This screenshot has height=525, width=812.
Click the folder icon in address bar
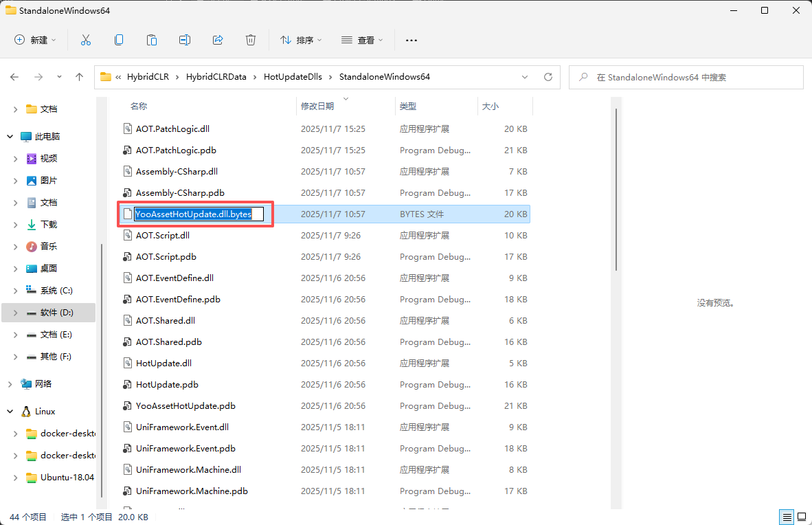click(106, 77)
